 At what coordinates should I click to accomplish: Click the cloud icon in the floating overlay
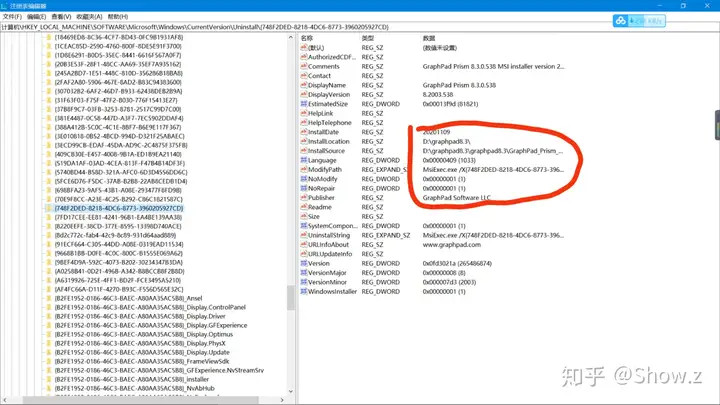click(x=621, y=21)
